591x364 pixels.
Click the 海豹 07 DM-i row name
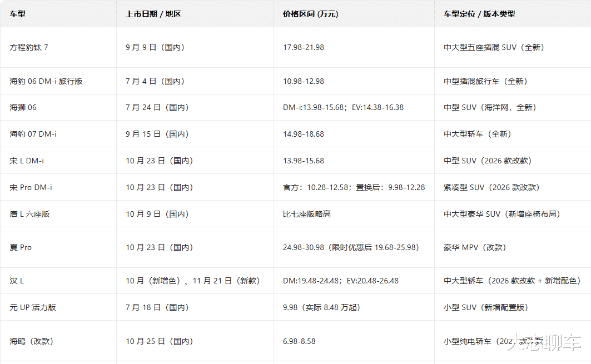pos(33,134)
